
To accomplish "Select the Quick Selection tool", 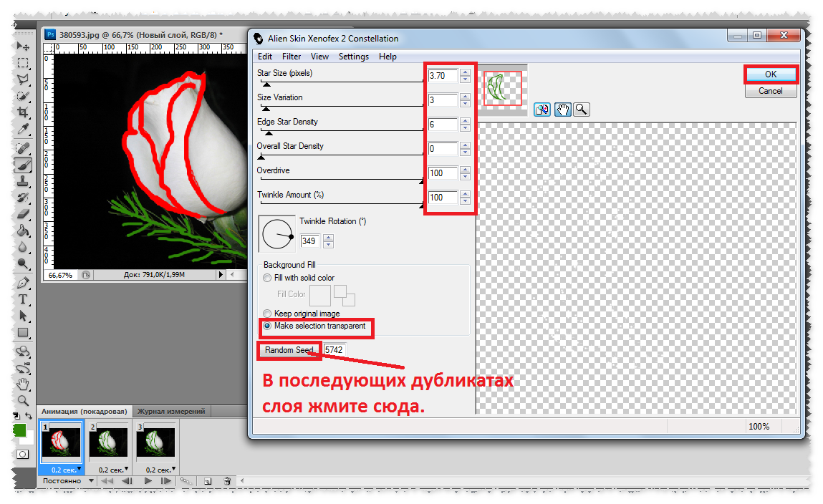I will [x=23, y=96].
